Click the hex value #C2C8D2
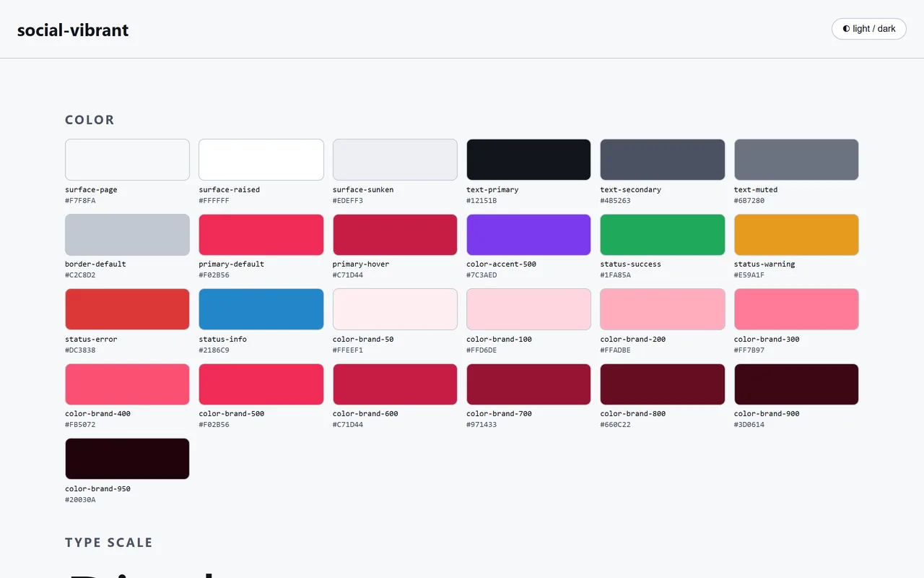924x578 pixels. point(80,275)
